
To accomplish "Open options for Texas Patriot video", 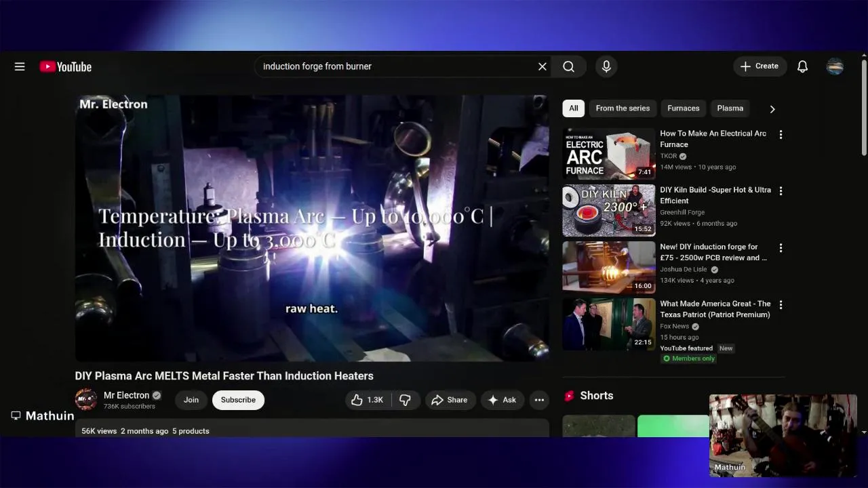I will (x=781, y=305).
